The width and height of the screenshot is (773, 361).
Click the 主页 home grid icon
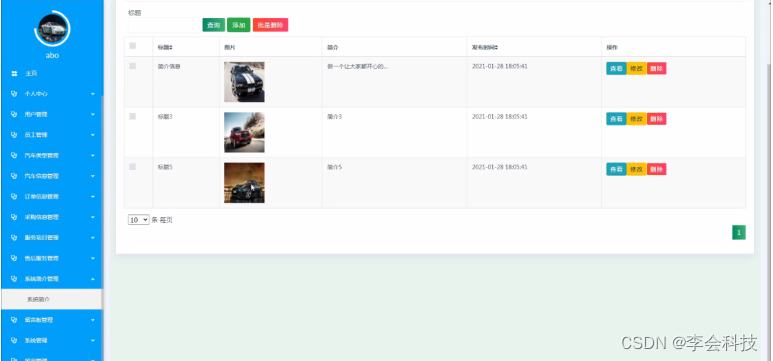(14, 73)
